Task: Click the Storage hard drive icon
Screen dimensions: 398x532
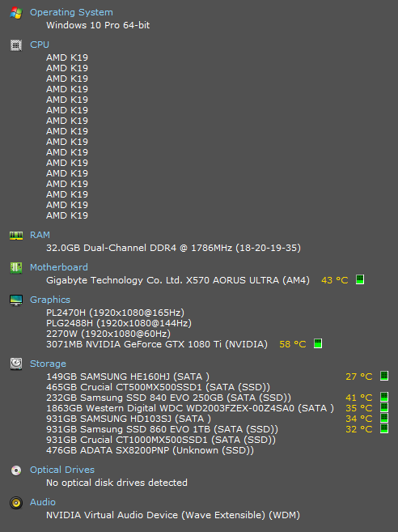Action: (x=16, y=364)
